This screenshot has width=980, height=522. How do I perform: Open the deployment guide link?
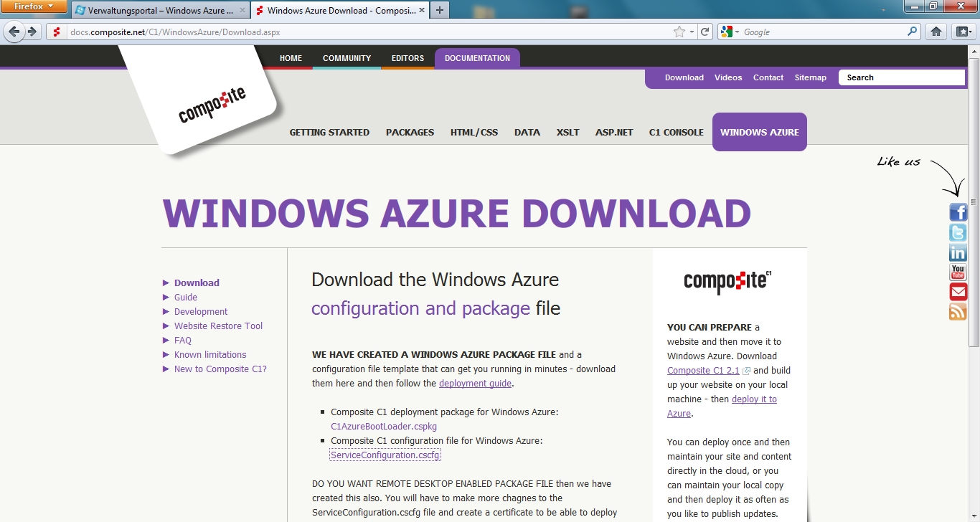click(x=475, y=383)
